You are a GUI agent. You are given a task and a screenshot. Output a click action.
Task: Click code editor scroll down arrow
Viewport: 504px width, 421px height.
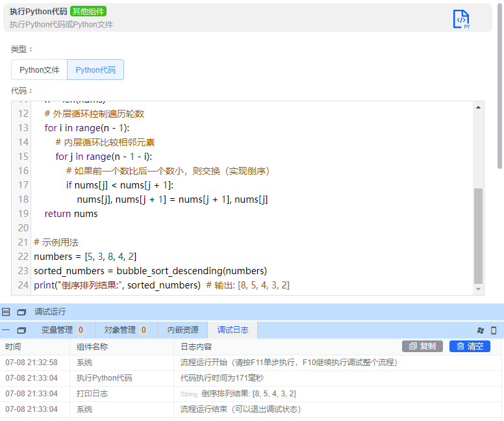point(478,289)
